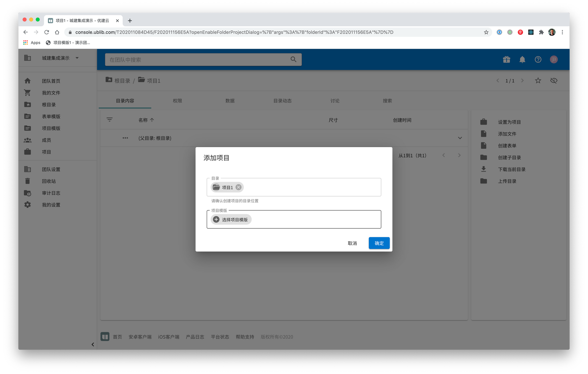Click the gift icon in the header
The width and height of the screenshot is (588, 374).
pos(506,59)
